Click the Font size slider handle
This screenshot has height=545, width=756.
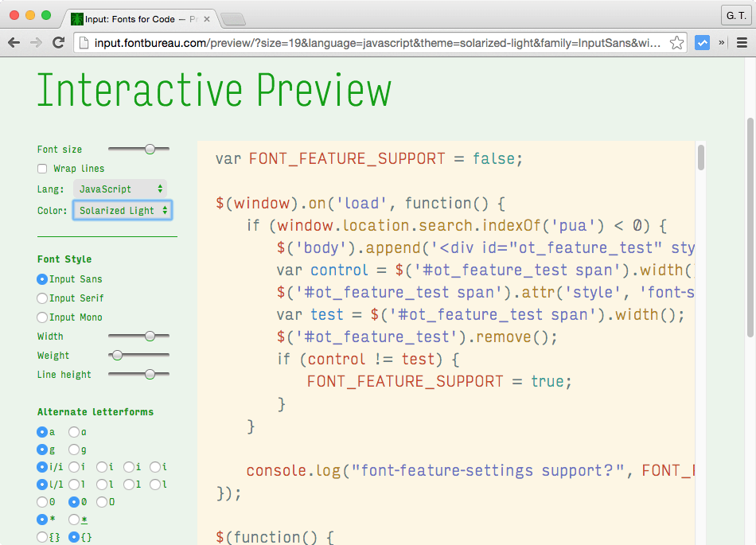150,149
